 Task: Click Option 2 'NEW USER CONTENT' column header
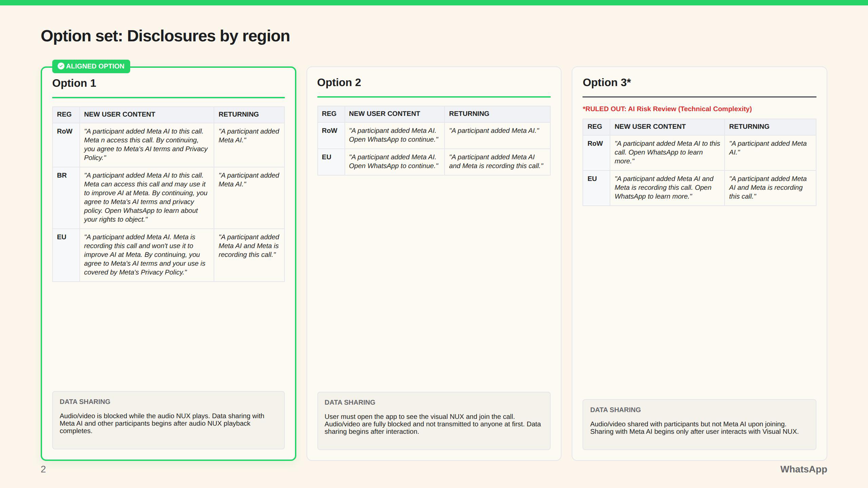394,114
